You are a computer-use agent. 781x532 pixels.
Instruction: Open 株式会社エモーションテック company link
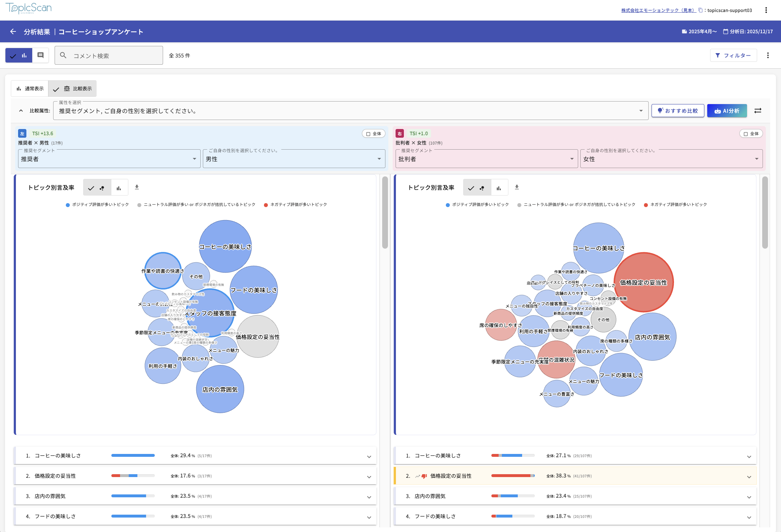tap(658, 10)
